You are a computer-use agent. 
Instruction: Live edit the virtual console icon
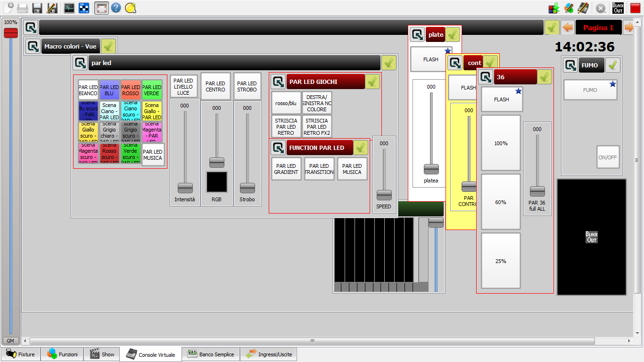click(x=583, y=8)
